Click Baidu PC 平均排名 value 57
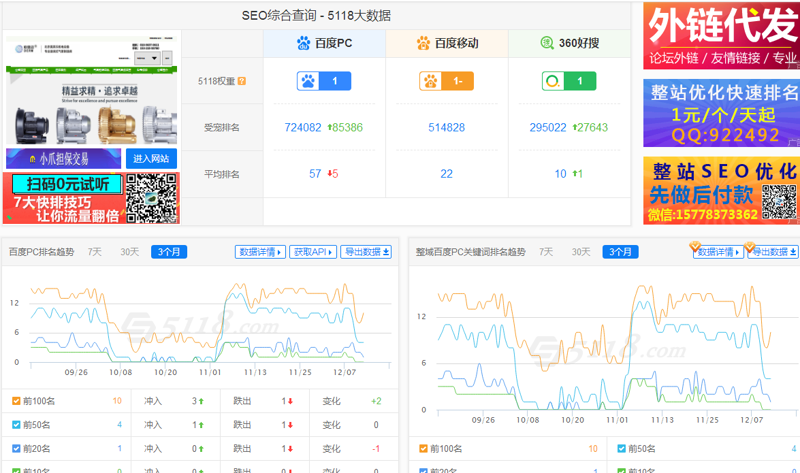Image resolution: width=800 pixels, height=473 pixels. (x=315, y=174)
